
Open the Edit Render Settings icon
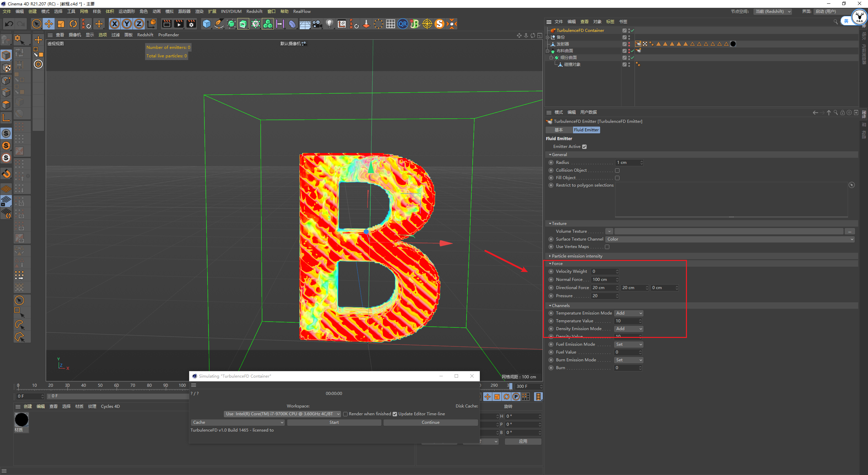pyautogui.click(x=191, y=24)
